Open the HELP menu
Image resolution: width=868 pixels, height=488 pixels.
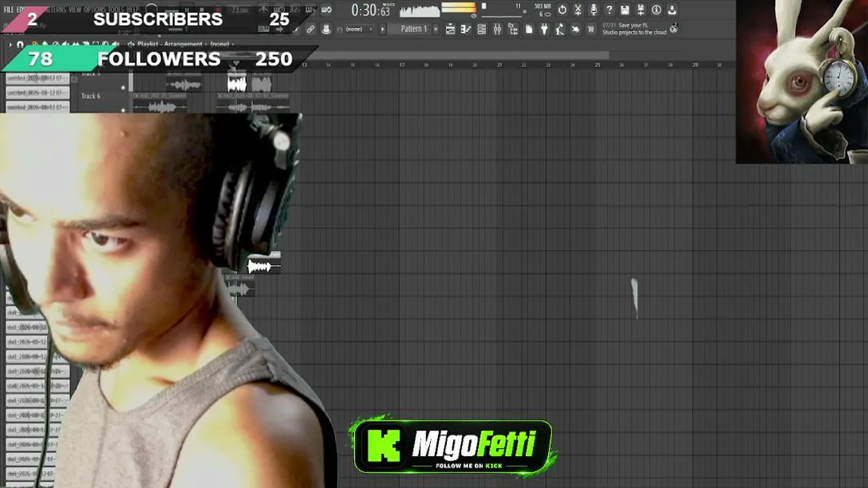134,9
